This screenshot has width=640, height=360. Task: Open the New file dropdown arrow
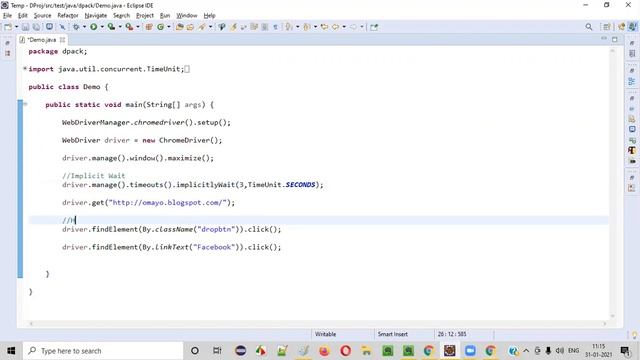coord(16,27)
